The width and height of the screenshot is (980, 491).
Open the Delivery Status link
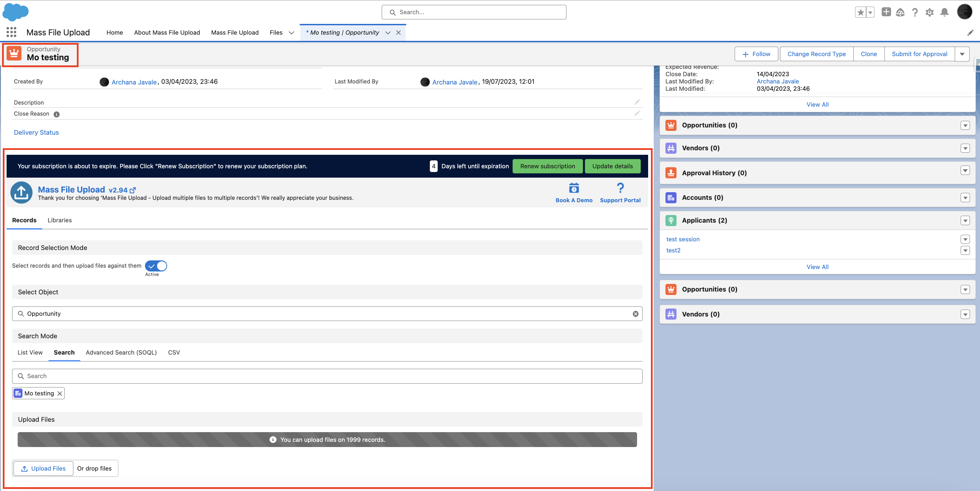[36, 133]
